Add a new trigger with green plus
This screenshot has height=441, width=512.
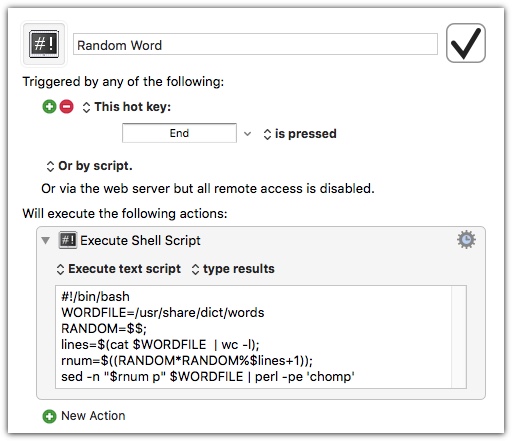pos(49,107)
